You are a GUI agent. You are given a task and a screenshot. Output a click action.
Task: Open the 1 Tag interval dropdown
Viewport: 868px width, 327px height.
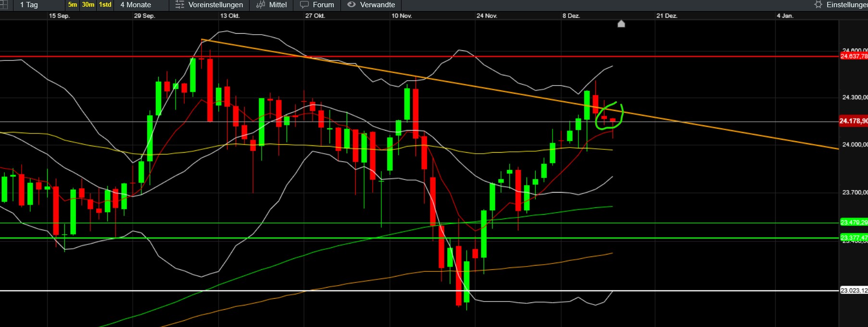coord(29,5)
